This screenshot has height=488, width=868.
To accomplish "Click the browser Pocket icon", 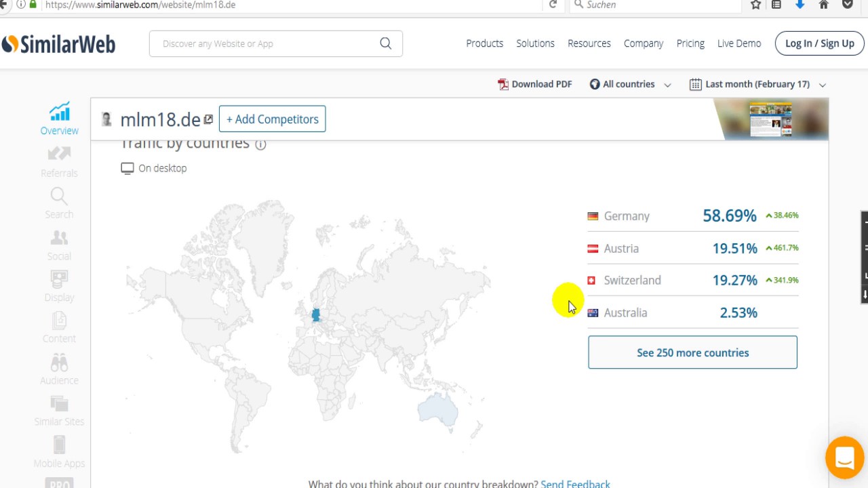I will click(847, 5).
